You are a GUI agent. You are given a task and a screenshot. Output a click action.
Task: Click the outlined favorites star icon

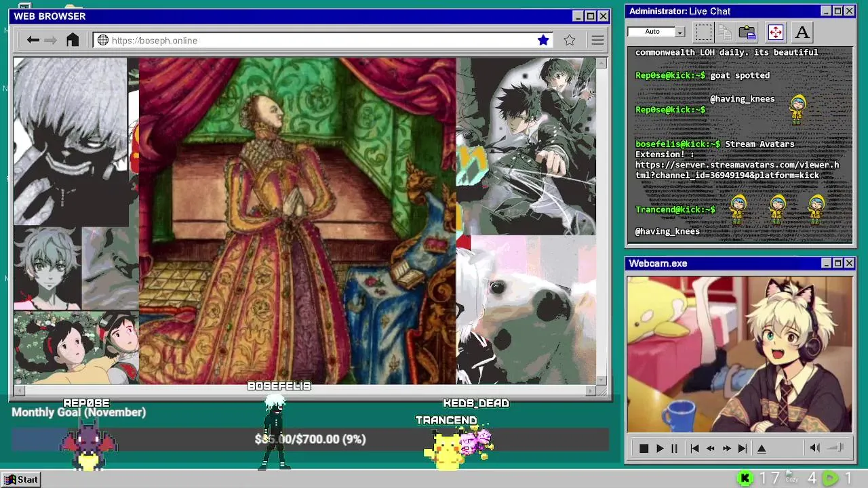point(570,40)
